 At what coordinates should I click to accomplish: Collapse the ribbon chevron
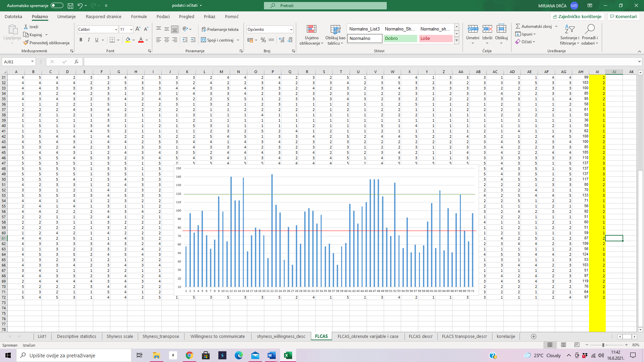(x=639, y=51)
